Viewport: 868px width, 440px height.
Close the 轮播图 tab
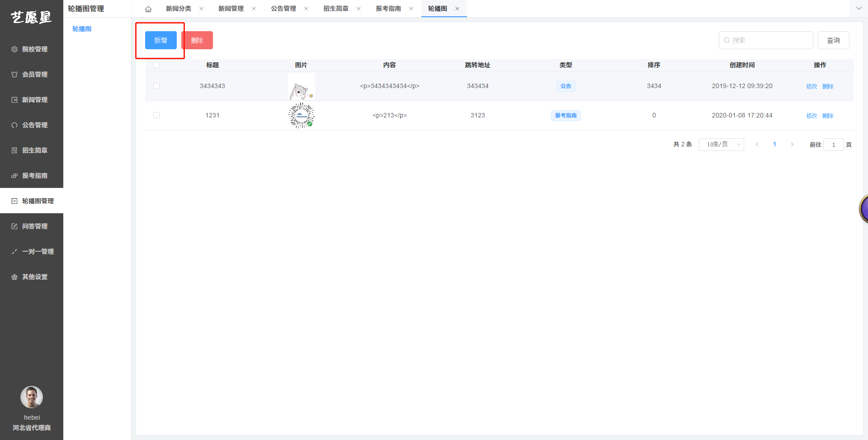(x=457, y=9)
